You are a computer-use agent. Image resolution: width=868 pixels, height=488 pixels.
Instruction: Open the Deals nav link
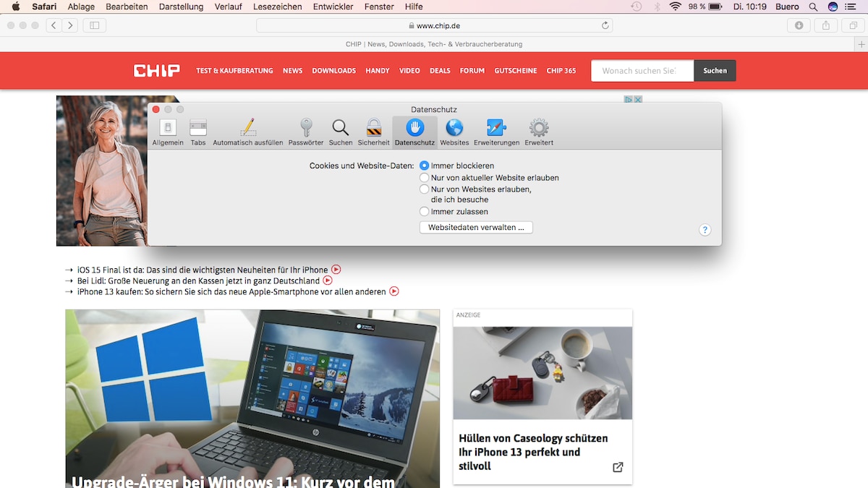pos(440,71)
